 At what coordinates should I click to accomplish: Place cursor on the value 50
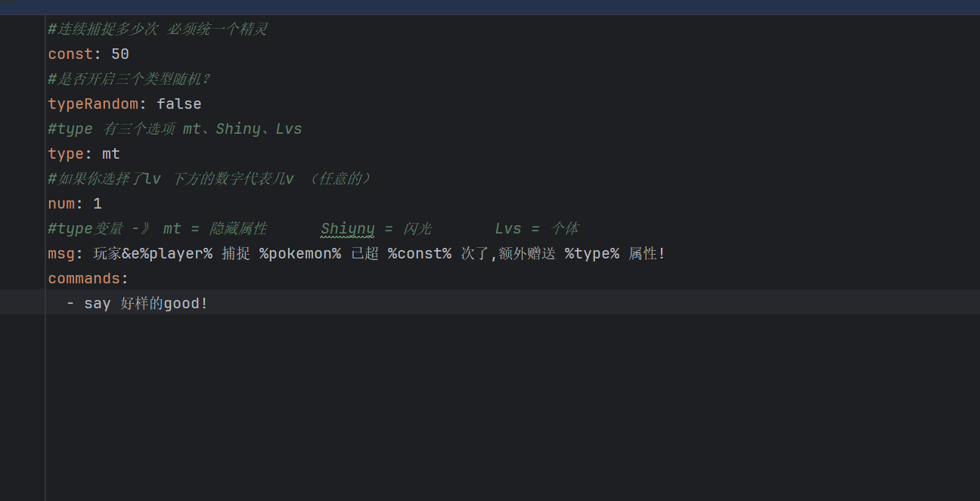(x=120, y=54)
